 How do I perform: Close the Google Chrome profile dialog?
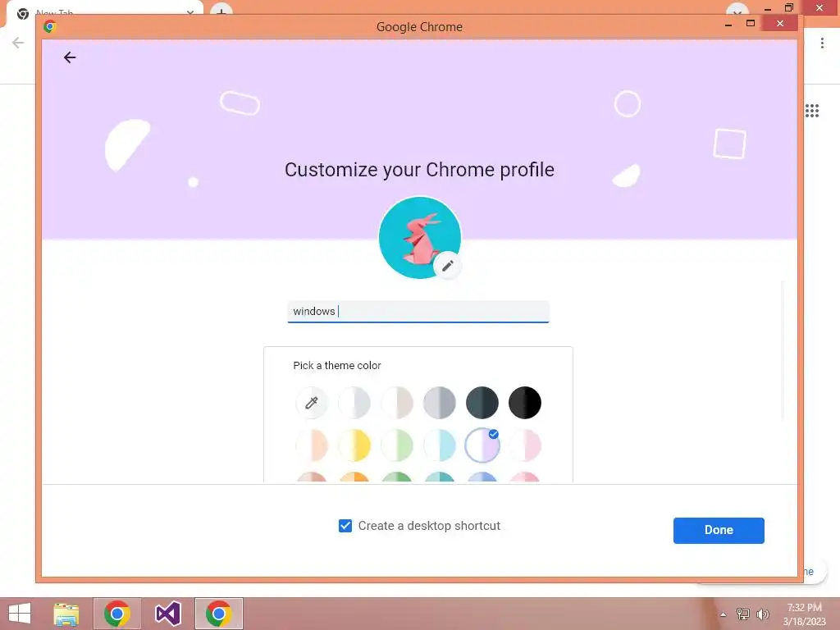pyautogui.click(x=780, y=23)
